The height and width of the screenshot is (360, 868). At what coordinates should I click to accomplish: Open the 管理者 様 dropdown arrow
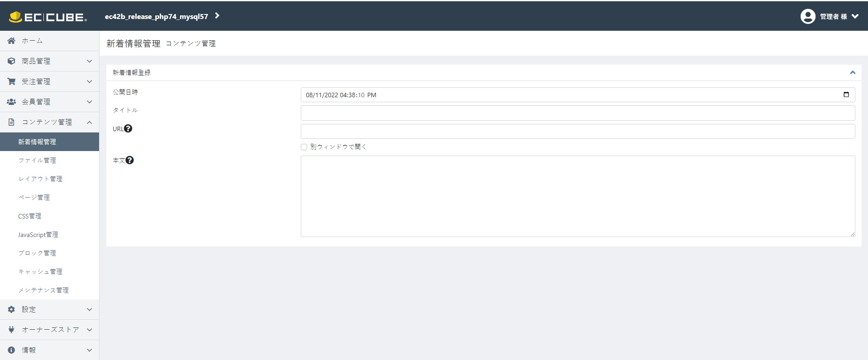855,16
